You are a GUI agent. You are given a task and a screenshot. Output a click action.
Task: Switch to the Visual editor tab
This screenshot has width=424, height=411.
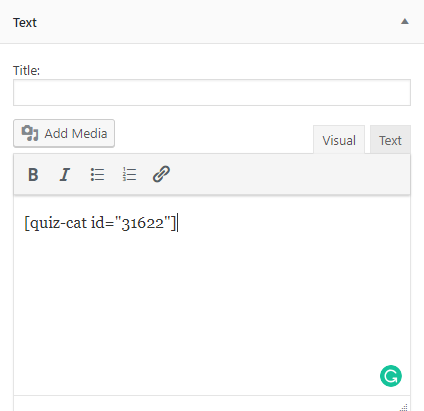click(x=339, y=140)
